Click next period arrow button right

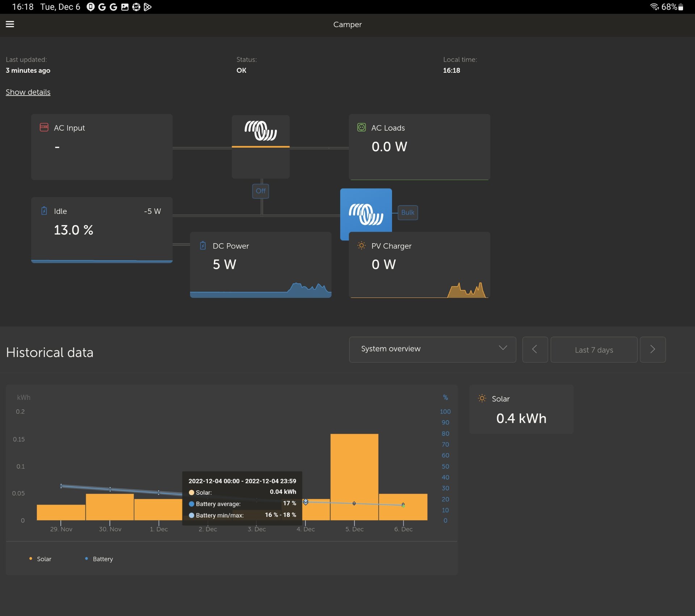[x=653, y=350]
